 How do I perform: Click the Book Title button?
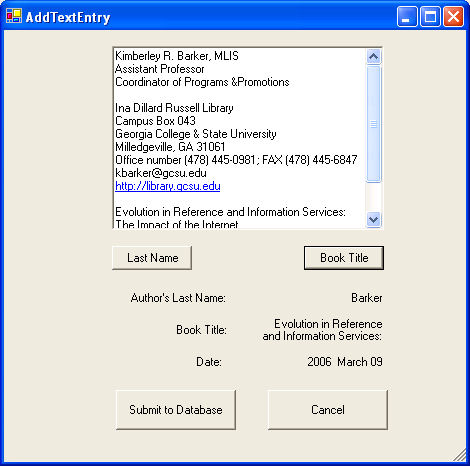[344, 258]
